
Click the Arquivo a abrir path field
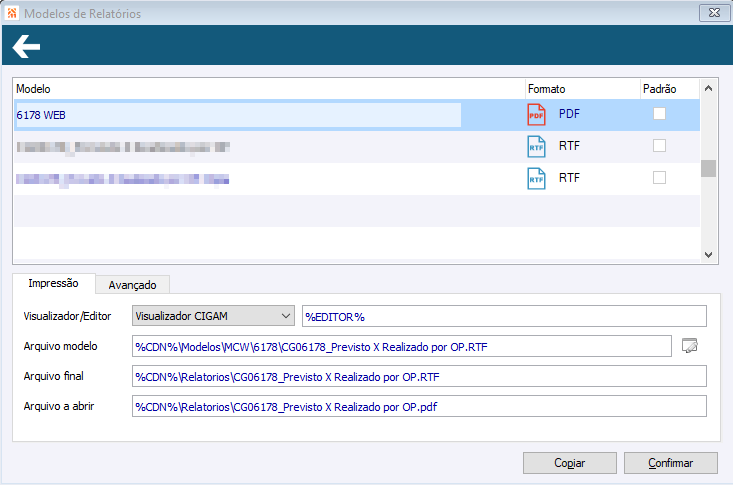419,406
